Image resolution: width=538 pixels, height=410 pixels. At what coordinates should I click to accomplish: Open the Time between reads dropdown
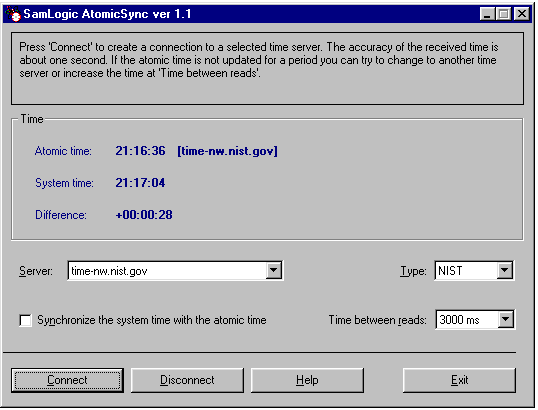point(505,320)
